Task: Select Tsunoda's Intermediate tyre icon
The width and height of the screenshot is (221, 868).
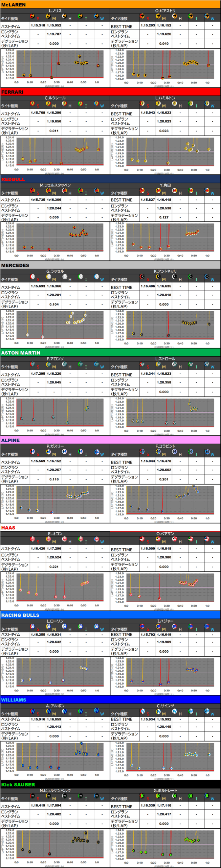Action: (x=191, y=191)
